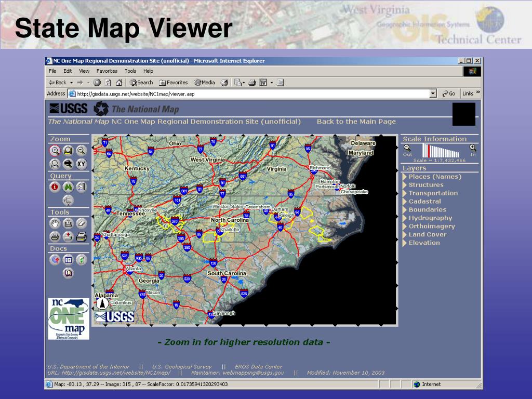Expand the Transportation layer group
This screenshot has height=399, width=532.
tap(404, 193)
